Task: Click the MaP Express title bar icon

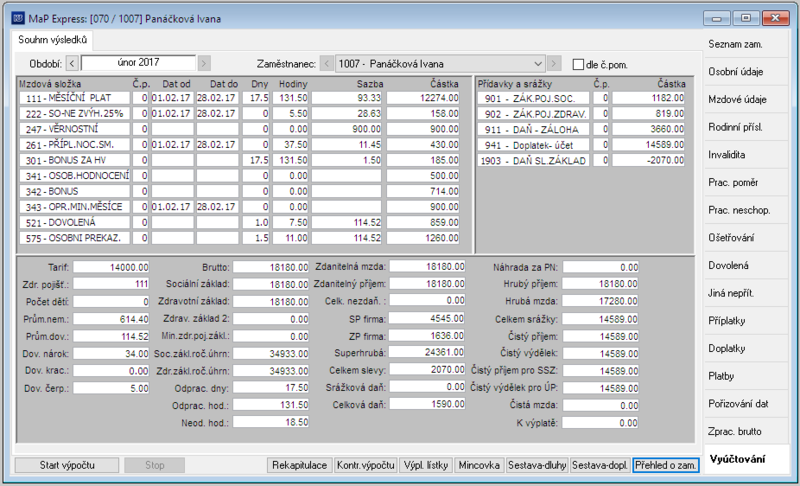Action: [x=18, y=19]
